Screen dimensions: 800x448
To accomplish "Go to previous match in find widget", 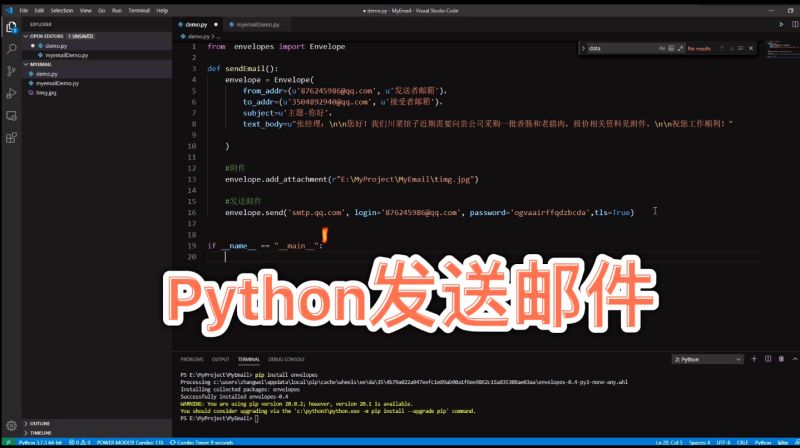I will coord(722,48).
